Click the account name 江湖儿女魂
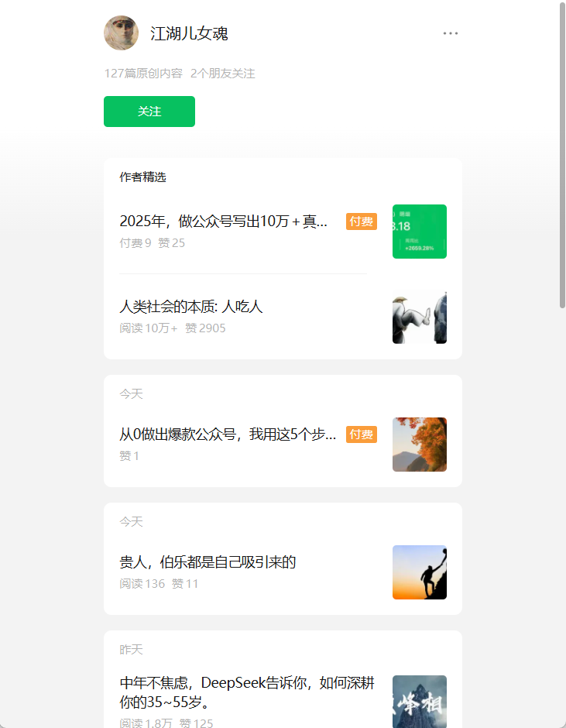Screen dimensions: 566x728 pos(189,33)
